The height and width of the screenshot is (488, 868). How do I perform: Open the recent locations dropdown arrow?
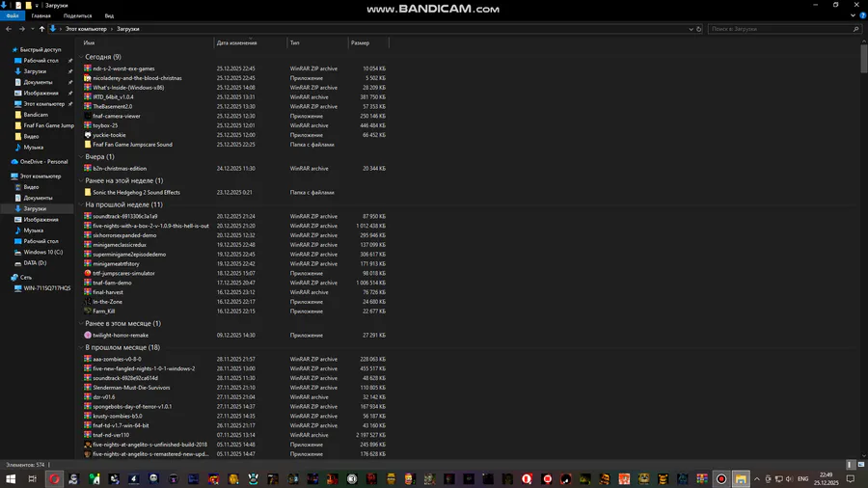pos(32,29)
